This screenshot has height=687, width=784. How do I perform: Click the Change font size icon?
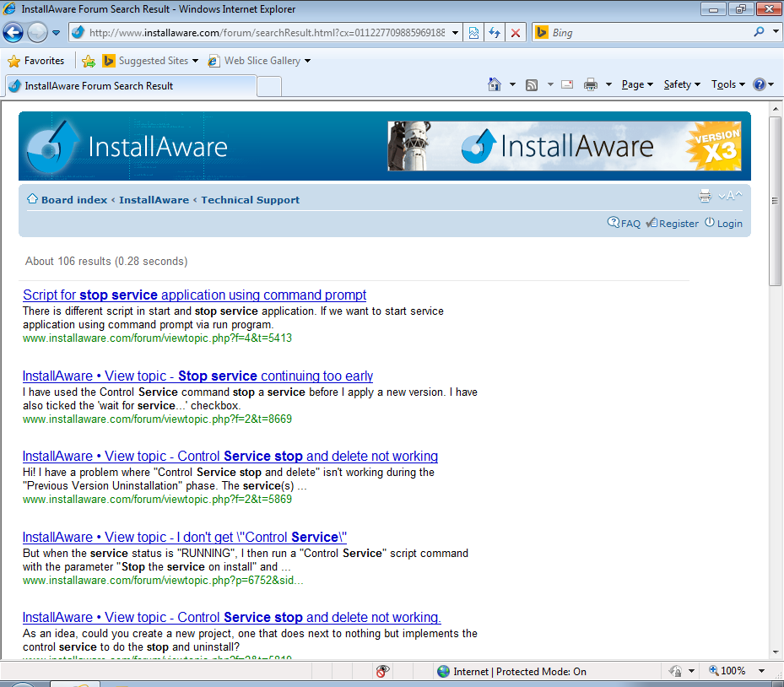coord(730,196)
